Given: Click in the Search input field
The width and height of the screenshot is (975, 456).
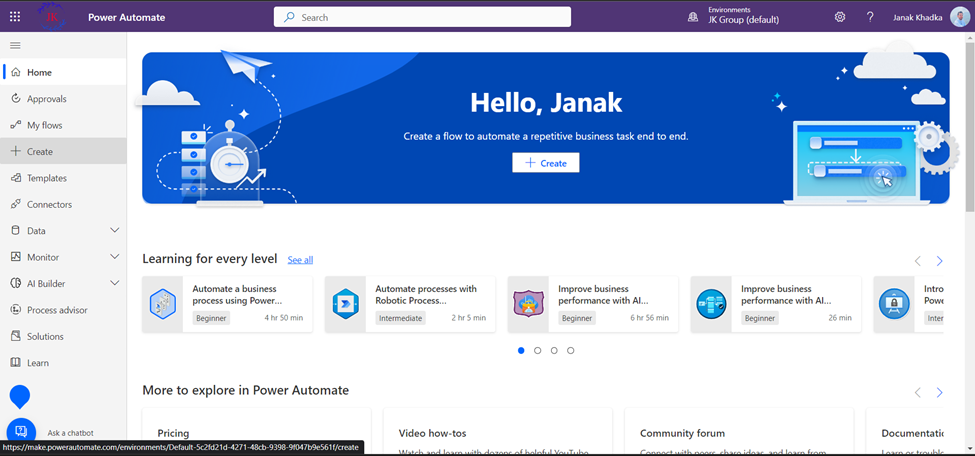Looking at the screenshot, I should tap(423, 17).
